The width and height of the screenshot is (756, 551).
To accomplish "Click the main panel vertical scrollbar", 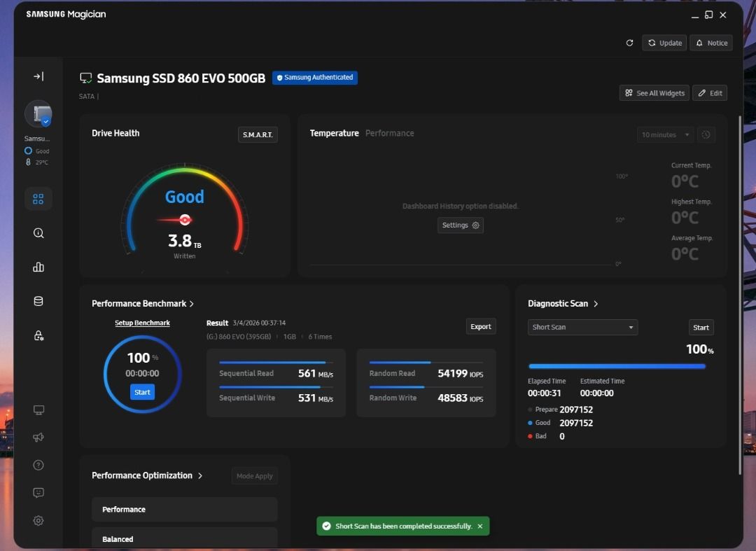I will pos(740,295).
